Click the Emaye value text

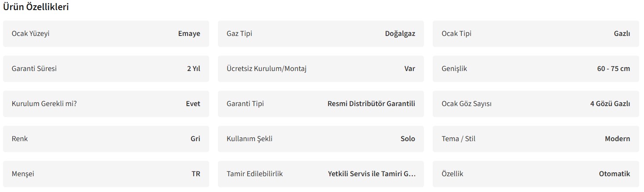pos(189,34)
